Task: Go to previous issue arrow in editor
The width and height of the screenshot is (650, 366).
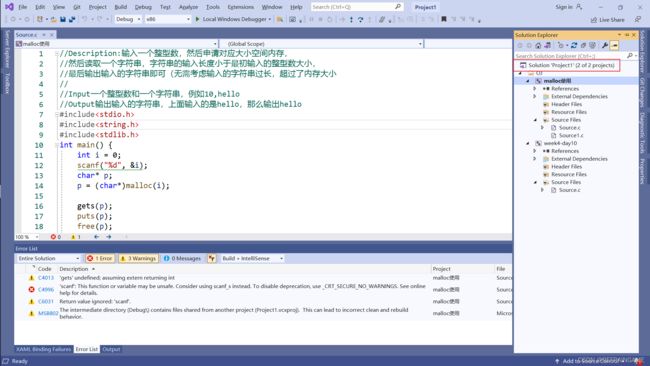Action: pos(96,237)
